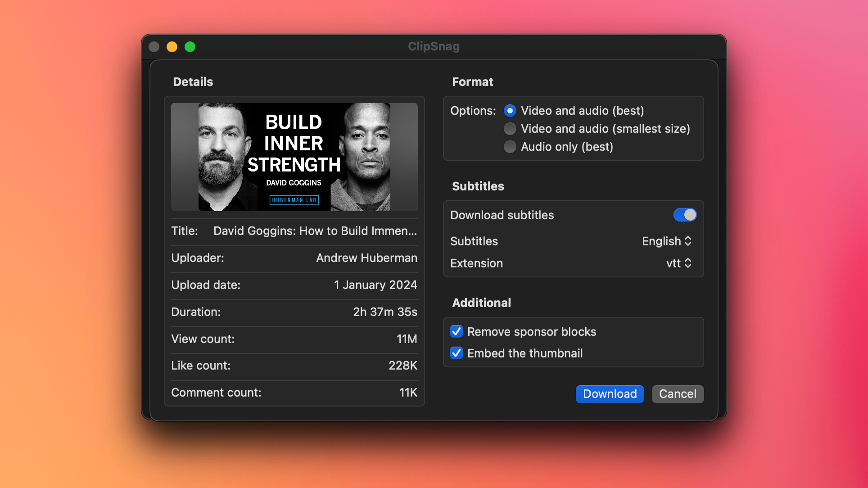Click the Cancel button
This screenshot has height=488, width=868.
click(678, 394)
